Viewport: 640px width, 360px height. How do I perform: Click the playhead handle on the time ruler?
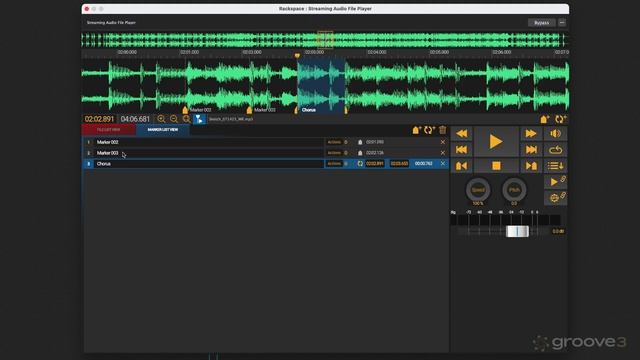(297, 55)
